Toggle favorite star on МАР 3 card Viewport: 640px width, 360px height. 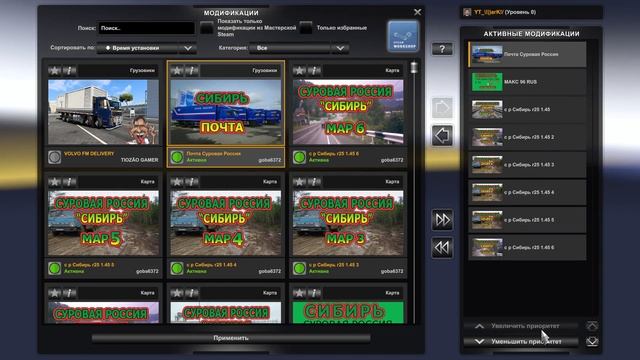(x=299, y=182)
